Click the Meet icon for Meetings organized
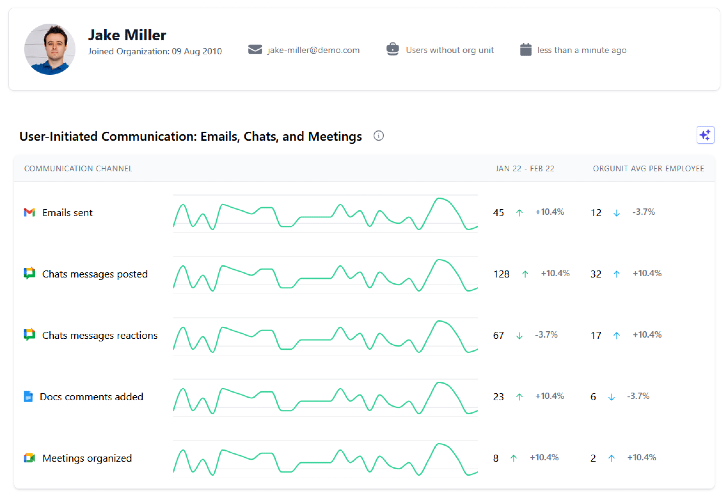728x500 pixels. click(29, 458)
